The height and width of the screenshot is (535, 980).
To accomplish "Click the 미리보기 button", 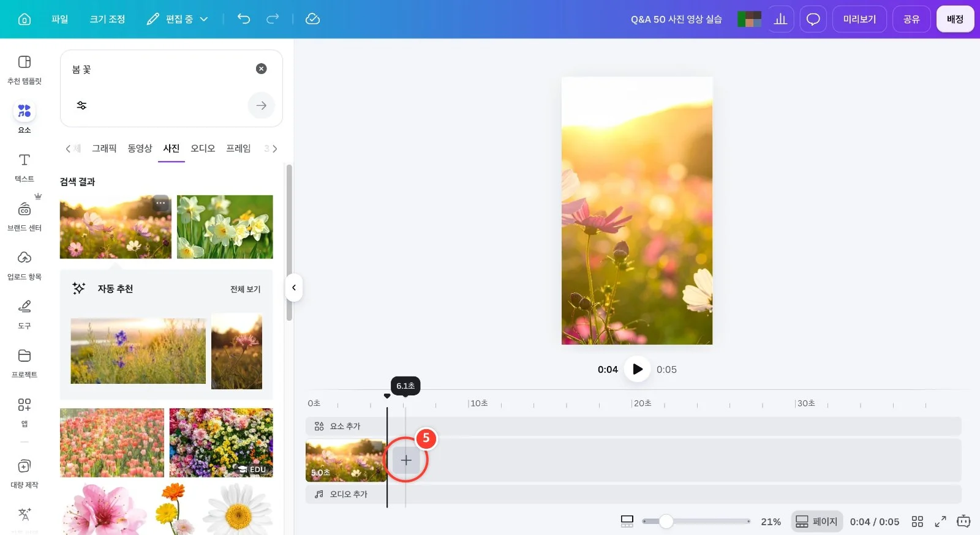I will click(859, 19).
